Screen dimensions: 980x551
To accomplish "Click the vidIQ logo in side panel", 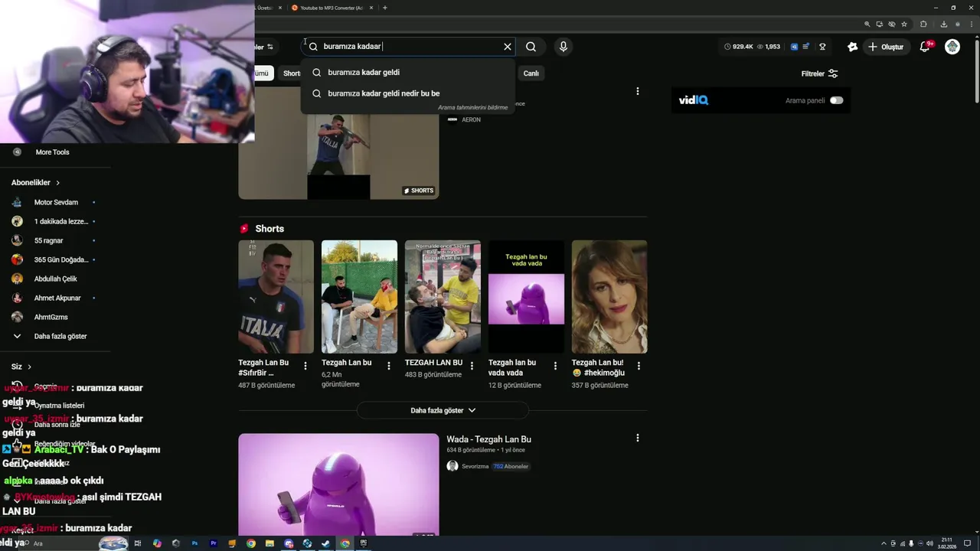I will point(693,100).
